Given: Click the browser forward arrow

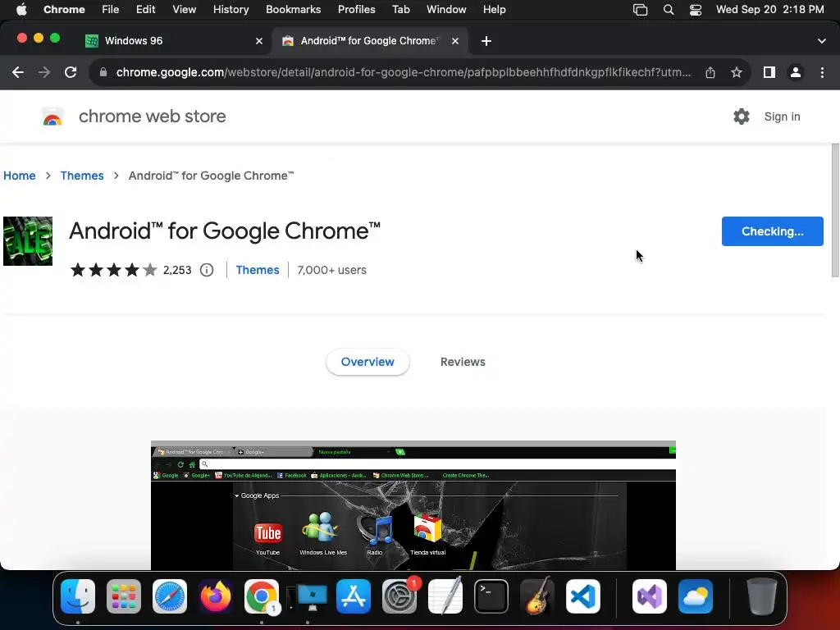Looking at the screenshot, I should [44, 72].
